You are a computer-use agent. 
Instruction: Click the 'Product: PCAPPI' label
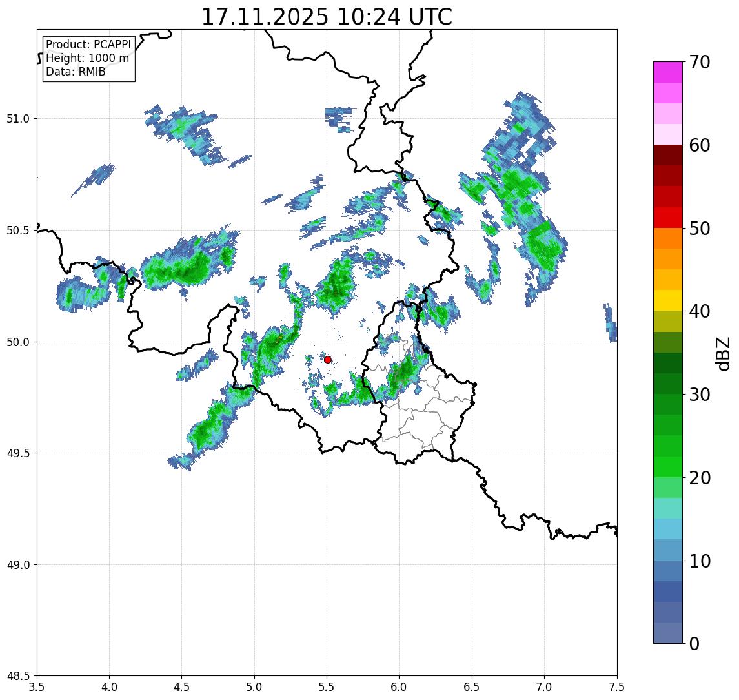(x=88, y=45)
